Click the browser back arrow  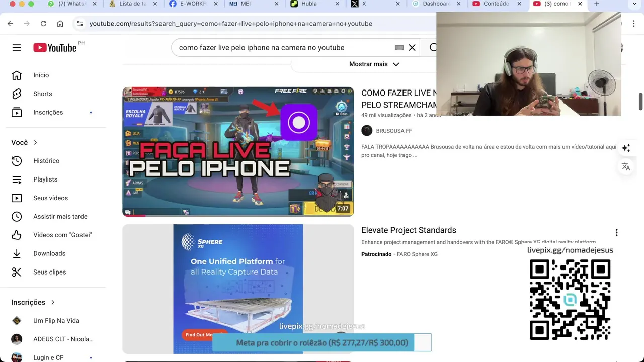point(10,24)
